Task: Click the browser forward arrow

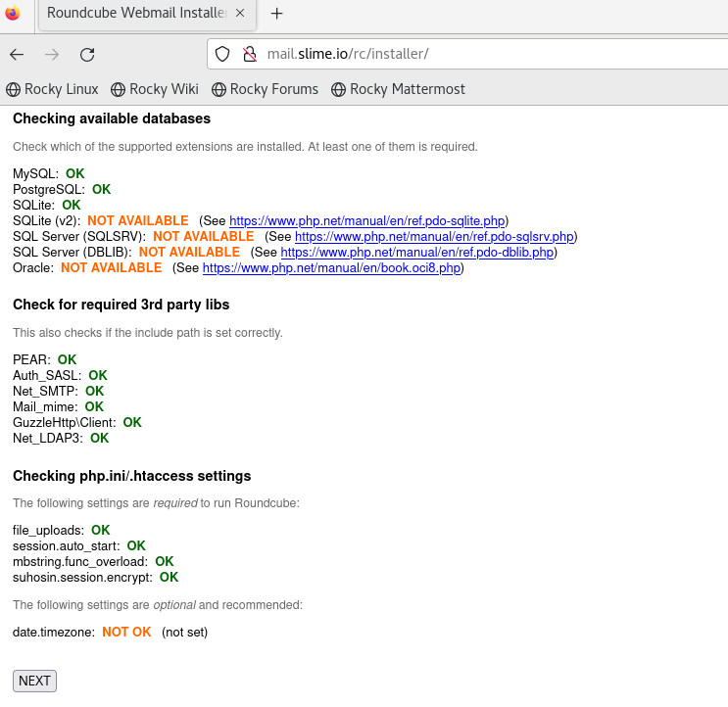Action: point(52,55)
